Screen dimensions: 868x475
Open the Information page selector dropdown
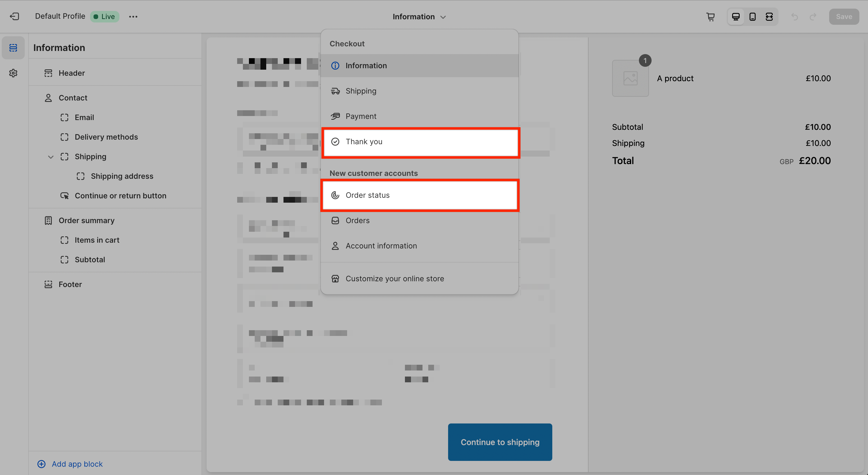(419, 16)
